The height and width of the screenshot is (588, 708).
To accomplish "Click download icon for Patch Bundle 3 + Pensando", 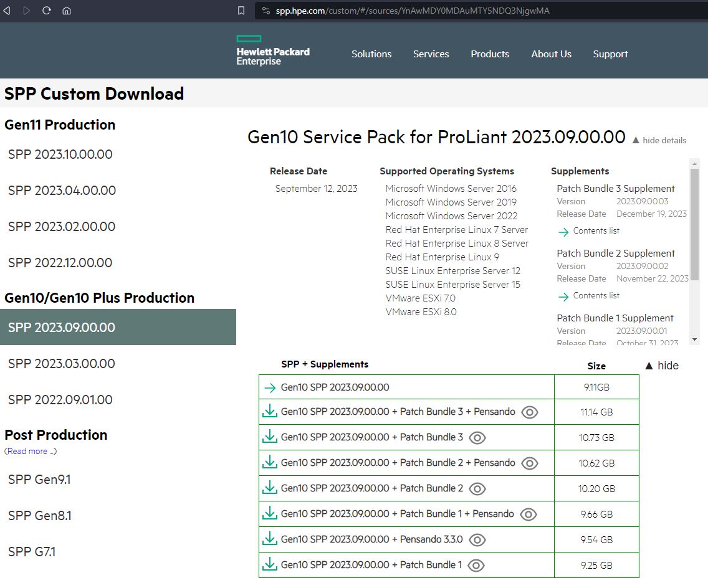I will point(270,412).
